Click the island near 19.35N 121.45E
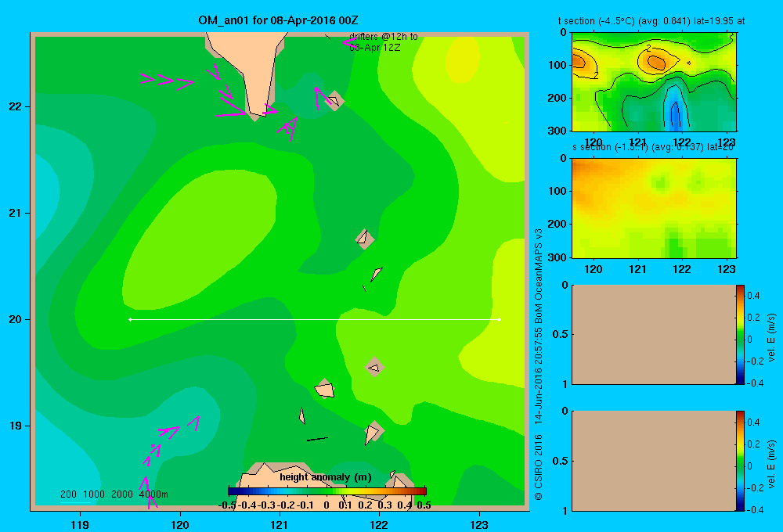783x532 pixels. (325, 389)
